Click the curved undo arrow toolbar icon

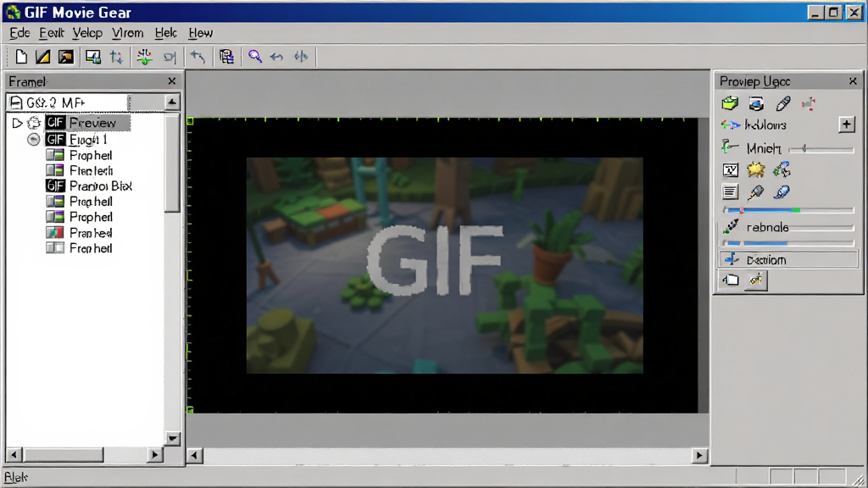tap(198, 57)
